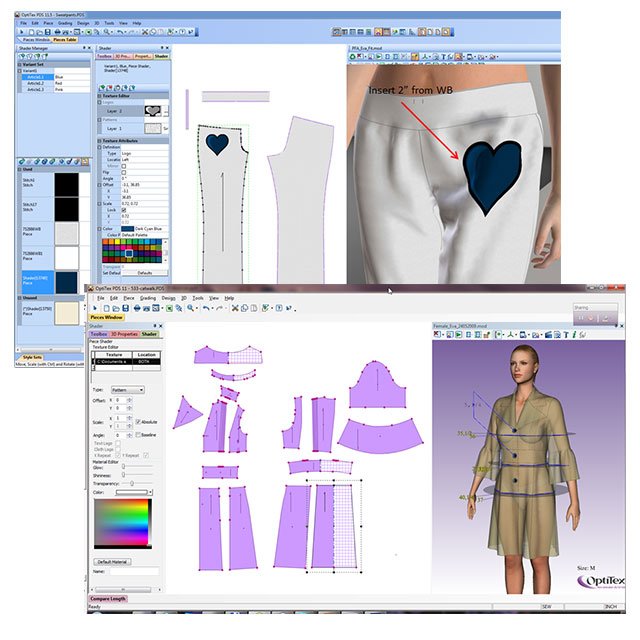Image resolution: width=640 pixels, height=640 pixels.
Task: Collapse the Variant Set section
Action: coord(20,64)
